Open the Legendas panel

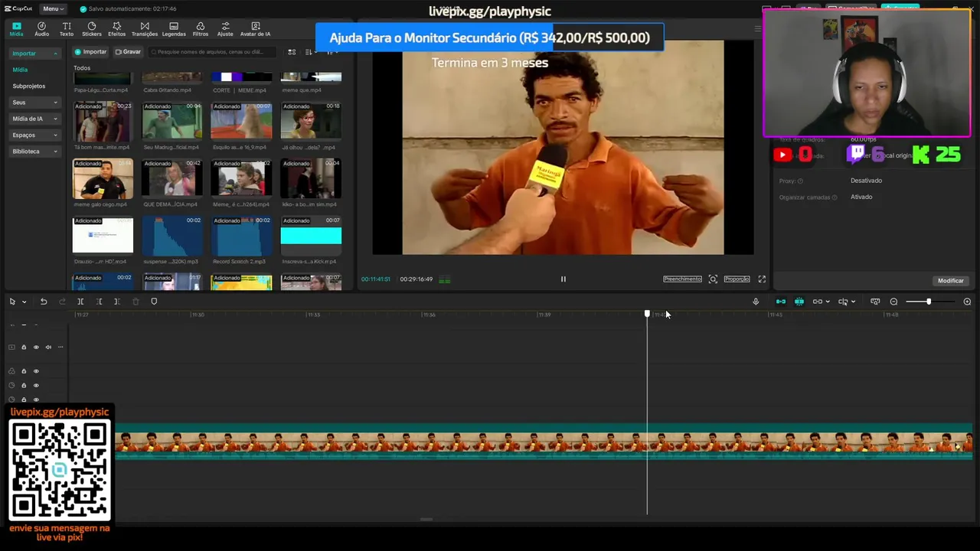coord(174,29)
